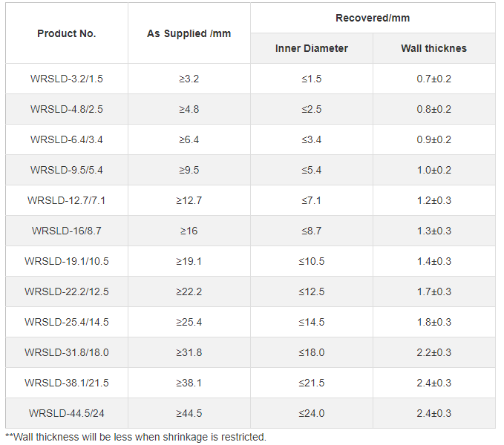Select product WRSLD-38.1/21.5 cell
504x445 pixels.
click(x=67, y=383)
